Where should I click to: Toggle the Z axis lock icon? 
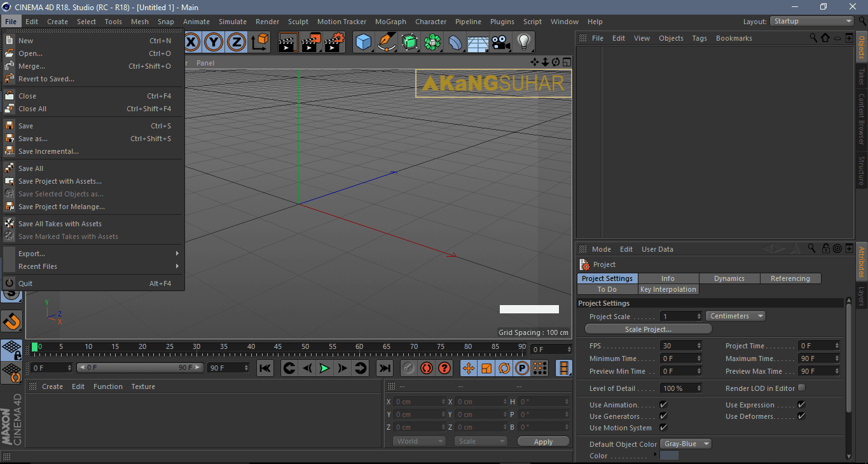point(237,43)
